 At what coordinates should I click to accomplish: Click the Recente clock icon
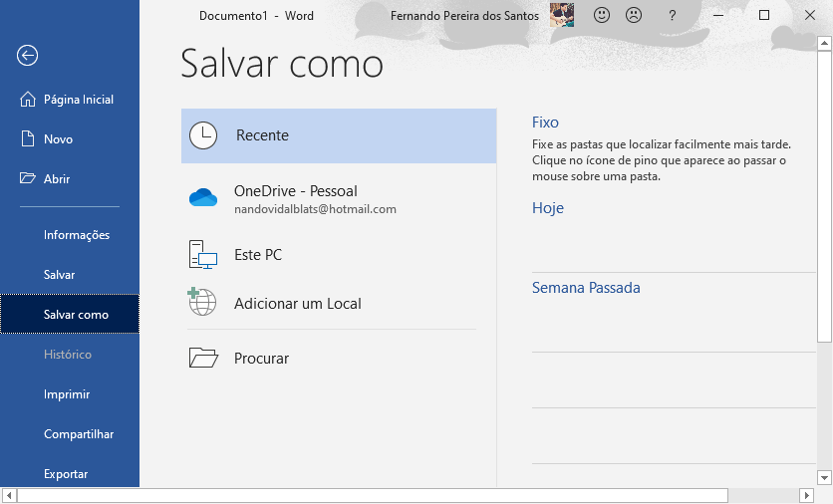click(203, 135)
